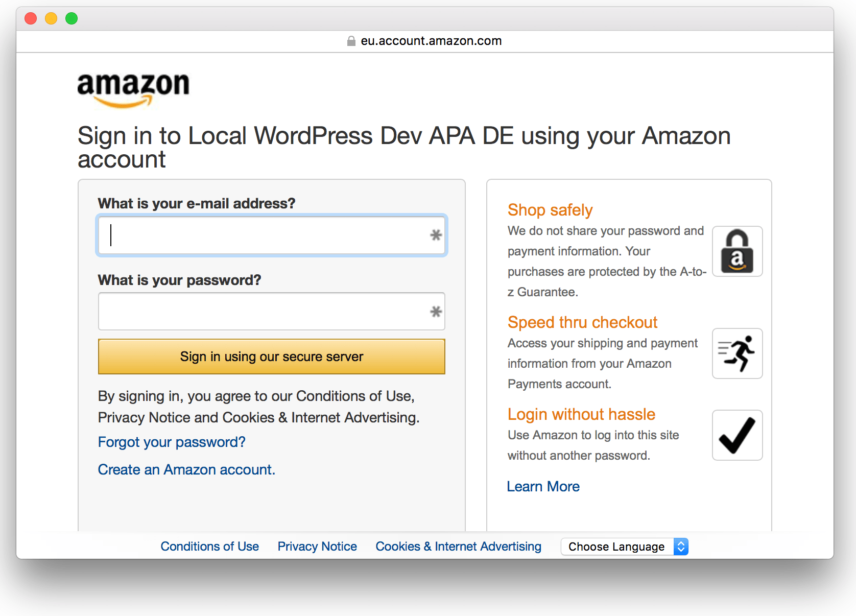856x616 pixels.
Task: Click the asterisk icon in the e-mail field
Action: [x=436, y=235]
